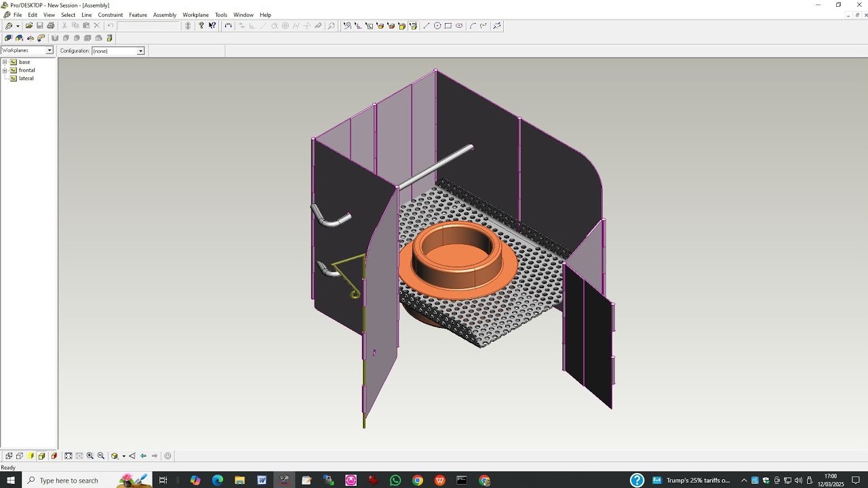Choose the Spline drawing tool
Viewport: 868px width, 488px height.
coord(484,26)
